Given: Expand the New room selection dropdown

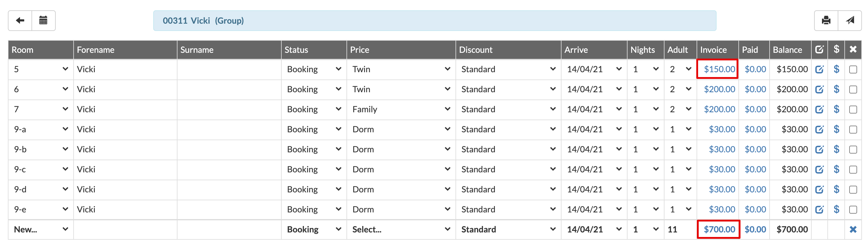Looking at the screenshot, I should click(41, 229).
